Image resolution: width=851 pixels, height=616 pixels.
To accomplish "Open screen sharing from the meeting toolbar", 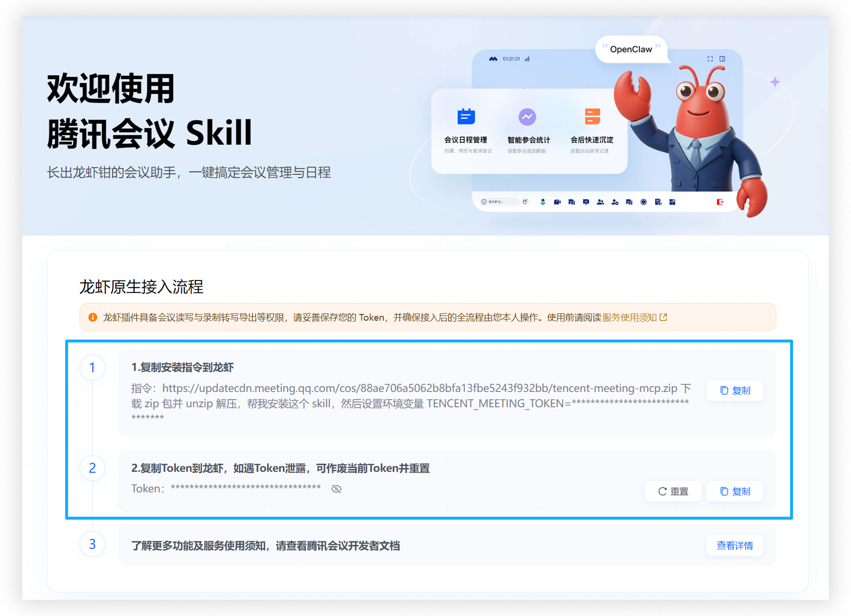I will click(x=586, y=202).
